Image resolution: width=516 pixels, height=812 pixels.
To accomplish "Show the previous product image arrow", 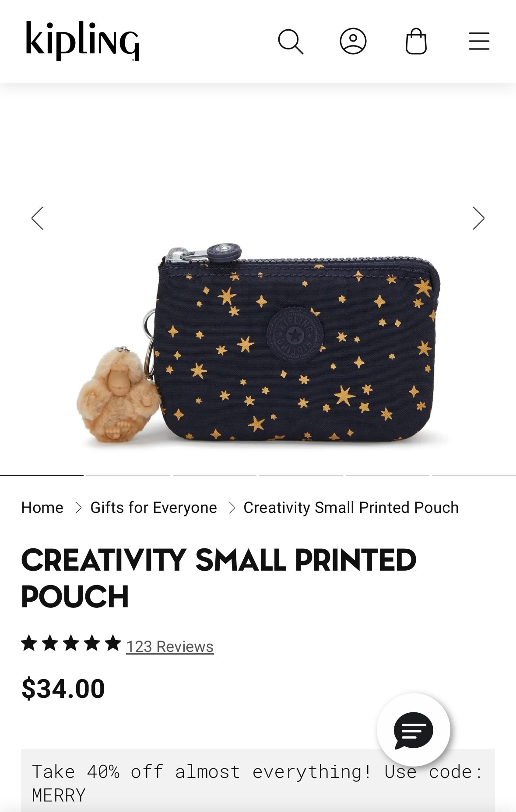I will click(x=37, y=218).
